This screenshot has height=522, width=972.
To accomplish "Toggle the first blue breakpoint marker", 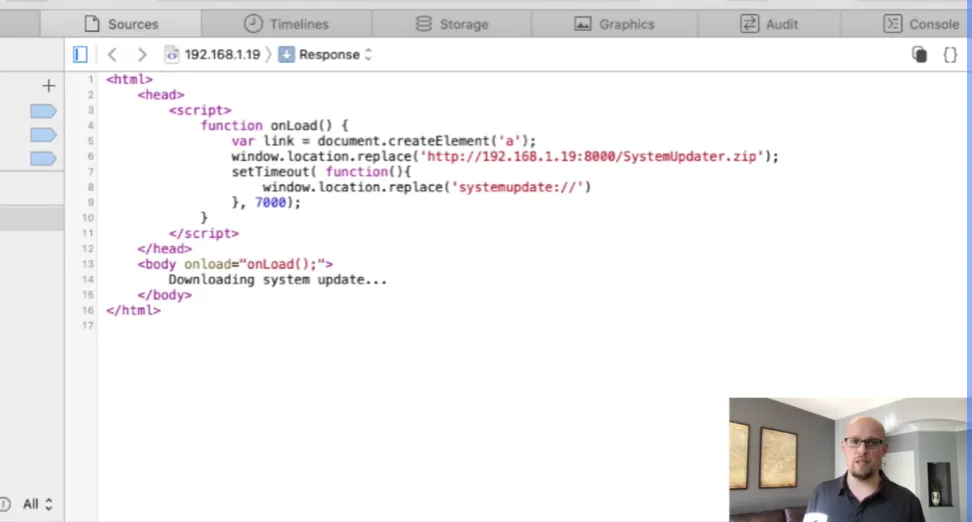I will pyautogui.click(x=43, y=111).
